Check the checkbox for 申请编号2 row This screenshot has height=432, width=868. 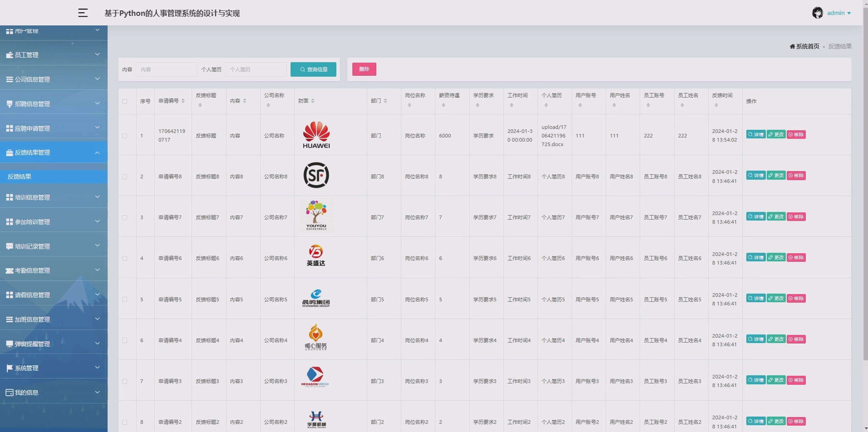tap(125, 422)
